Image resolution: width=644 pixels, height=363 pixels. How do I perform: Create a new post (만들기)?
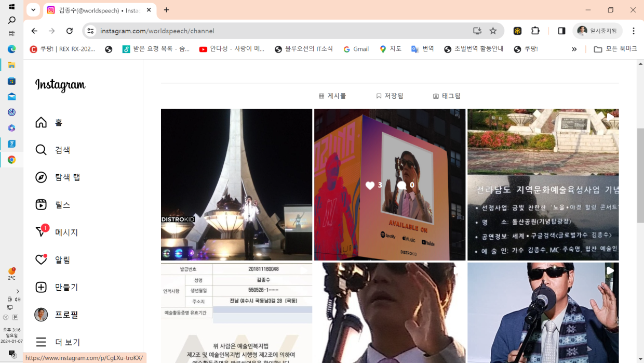[57, 287]
